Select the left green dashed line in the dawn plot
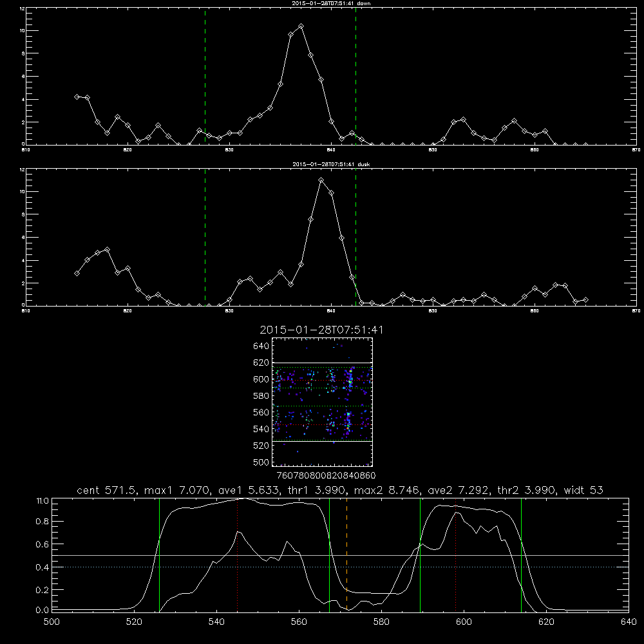644x644 pixels. coord(205,76)
